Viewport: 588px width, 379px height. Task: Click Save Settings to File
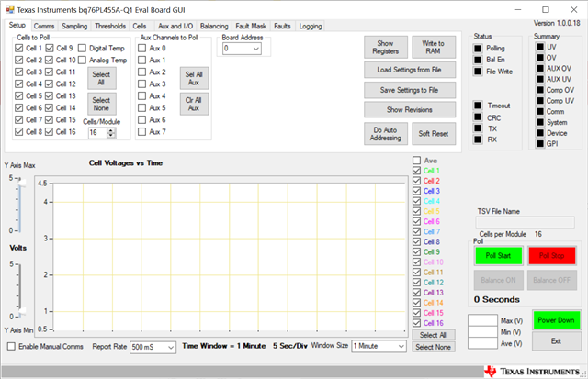[410, 90]
